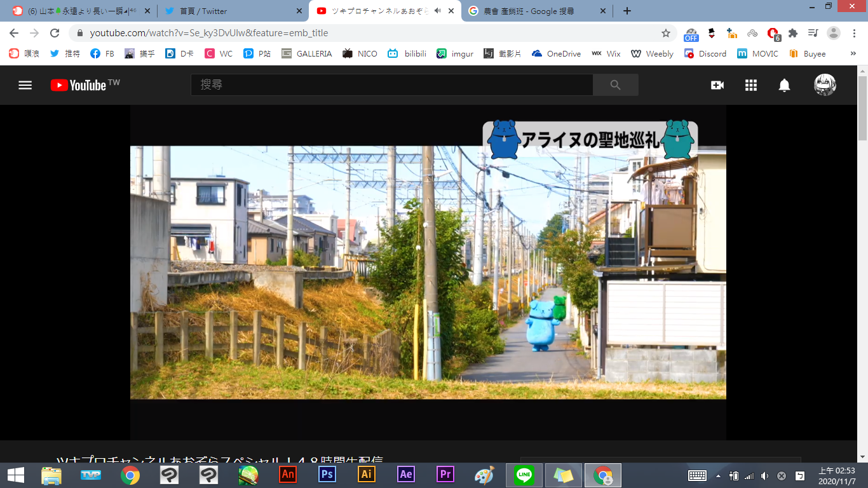Open the NICO bookmark
Viewport: 868px width, 488px height.
click(x=360, y=54)
